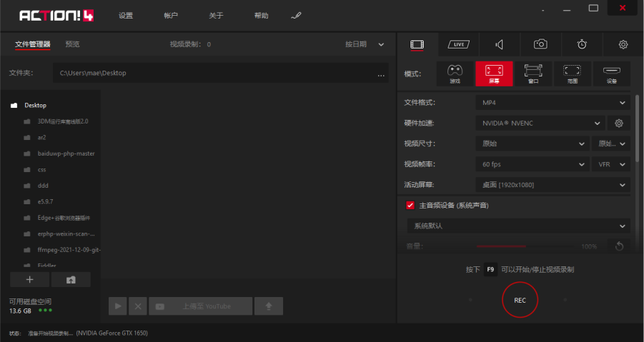Select the 范围 region recording mode
Screen dimensions: 644x342
point(572,74)
